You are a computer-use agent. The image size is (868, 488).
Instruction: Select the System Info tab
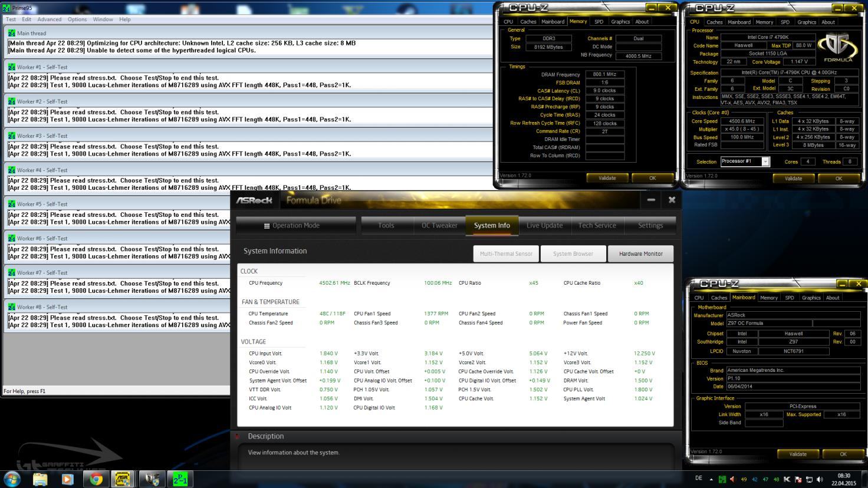coord(492,225)
